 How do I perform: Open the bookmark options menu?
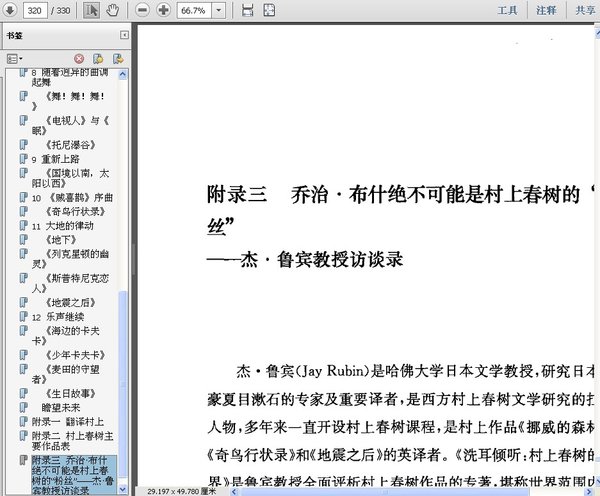click(x=15, y=59)
